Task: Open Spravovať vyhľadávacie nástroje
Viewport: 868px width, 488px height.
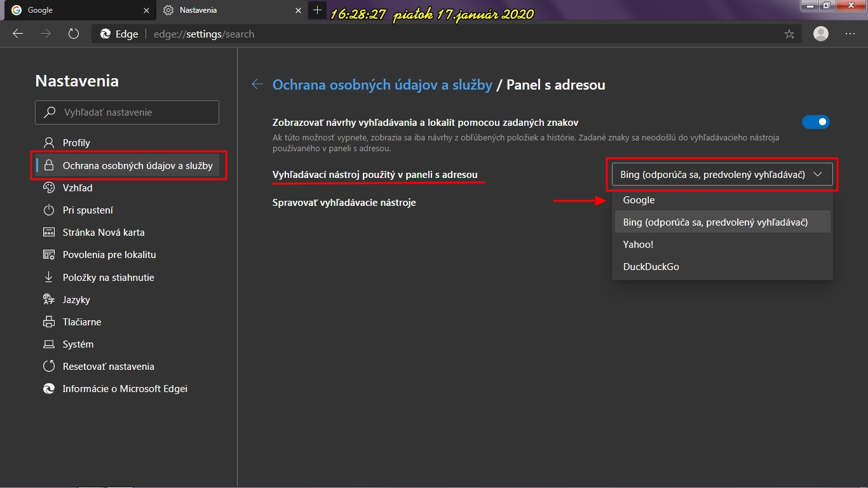Action: [344, 203]
